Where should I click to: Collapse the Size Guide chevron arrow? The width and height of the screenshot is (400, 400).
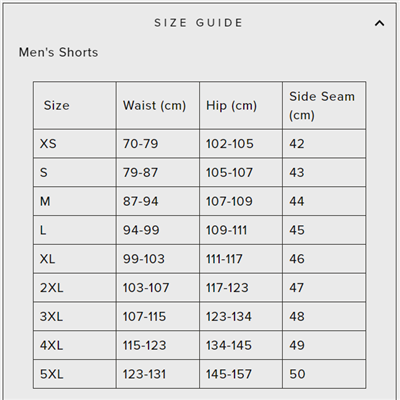coord(379,23)
